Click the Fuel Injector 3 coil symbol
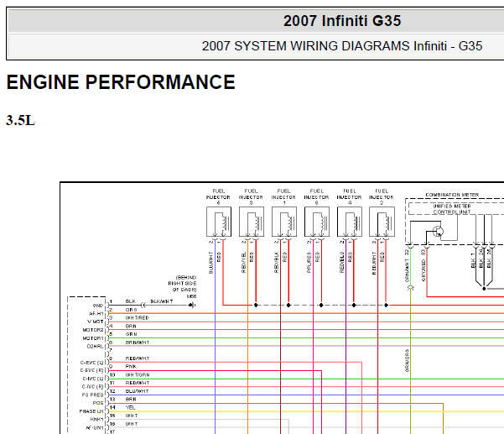Viewport: 504px width, 434px height. [x=252, y=222]
